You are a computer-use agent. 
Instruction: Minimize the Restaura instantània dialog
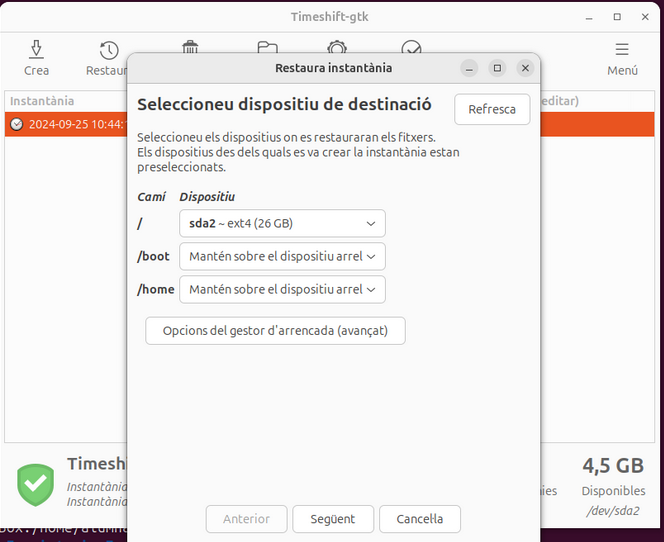[469, 68]
